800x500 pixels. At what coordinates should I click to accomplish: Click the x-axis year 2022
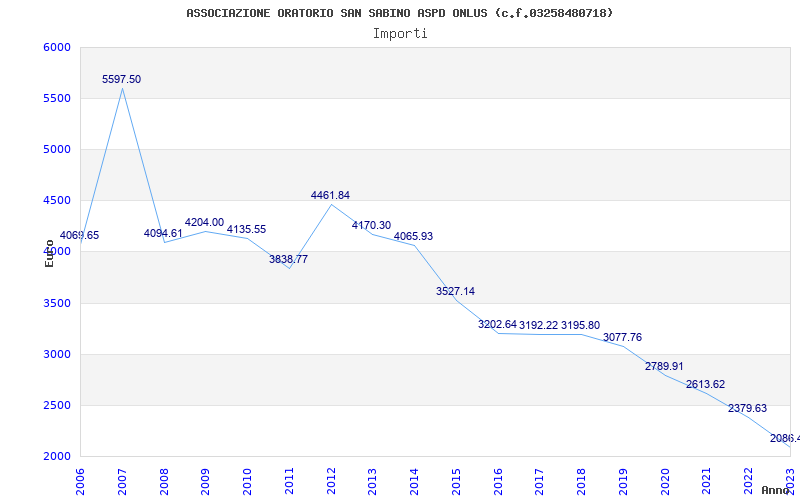click(x=748, y=482)
